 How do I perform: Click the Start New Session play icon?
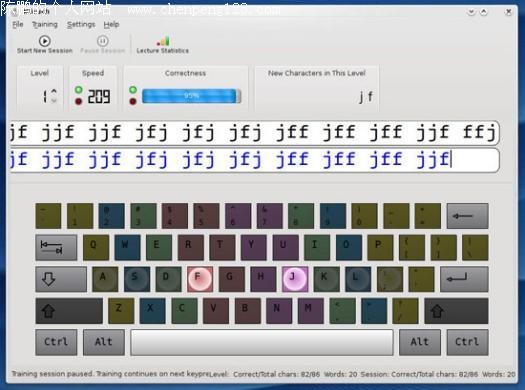tap(45, 41)
